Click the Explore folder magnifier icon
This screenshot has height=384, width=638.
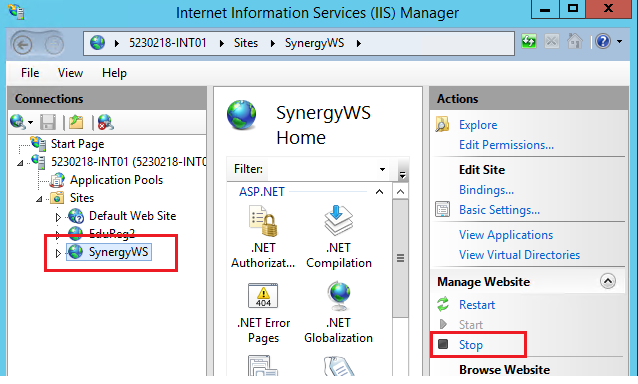point(442,124)
